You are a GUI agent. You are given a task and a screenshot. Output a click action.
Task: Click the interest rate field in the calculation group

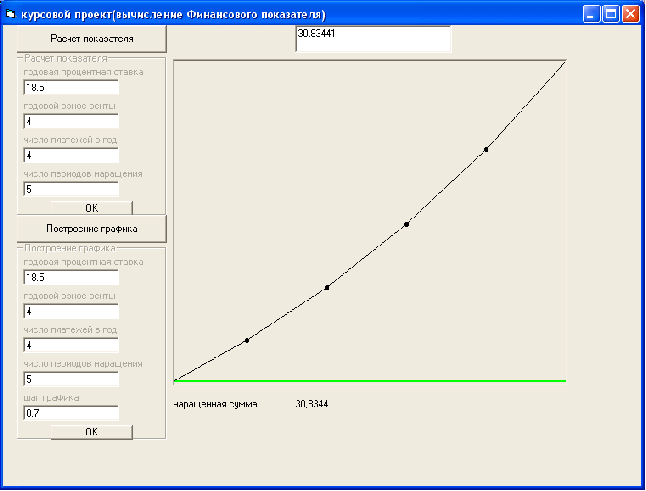[x=71, y=87]
